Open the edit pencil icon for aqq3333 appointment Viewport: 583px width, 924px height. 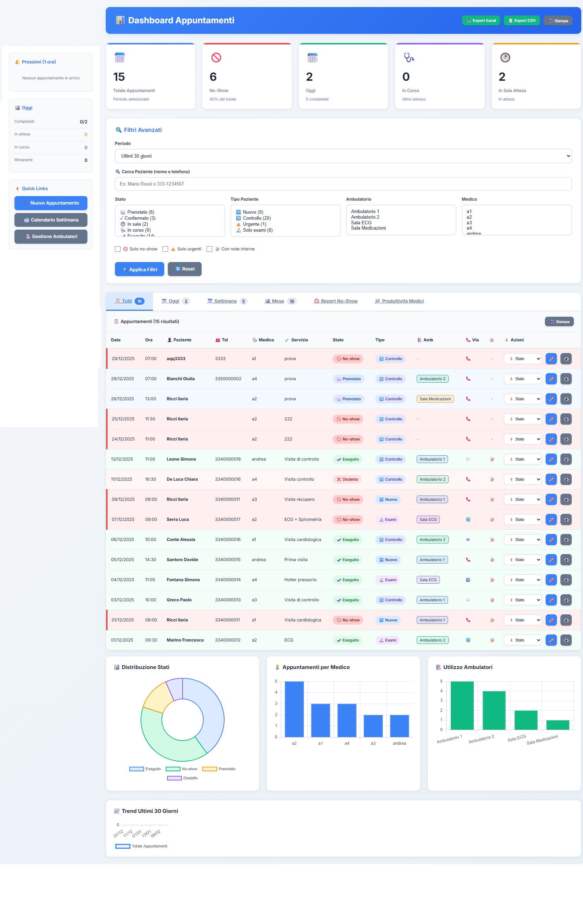(x=551, y=358)
